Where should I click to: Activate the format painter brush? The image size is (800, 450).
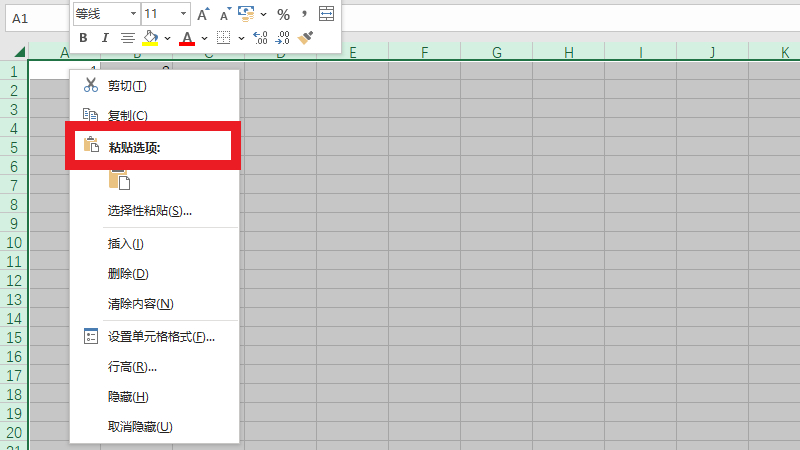(x=305, y=38)
